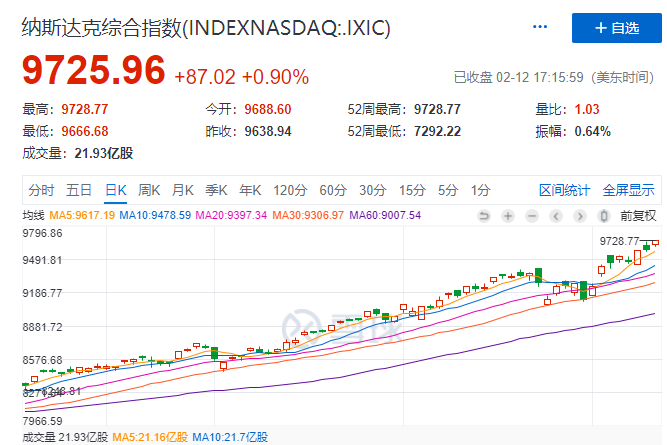Image resolution: width=667 pixels, height=445 pixels.
Task: Select the 月K monthly candlestick tab
Action: pos(182,190)
